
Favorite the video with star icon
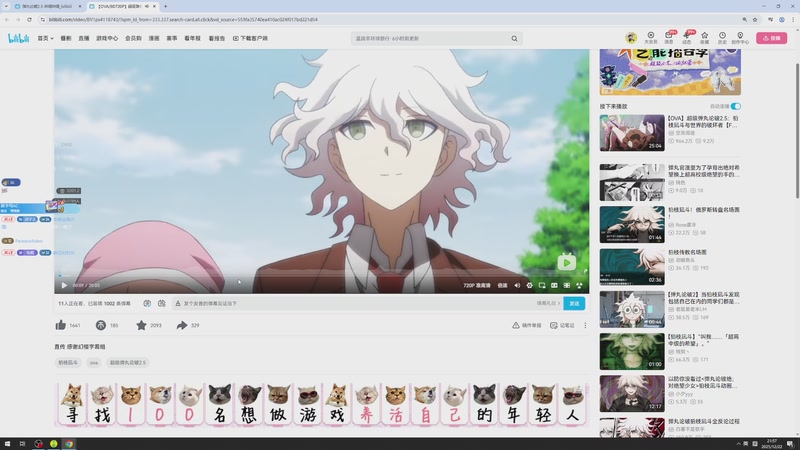pos(141,325)
